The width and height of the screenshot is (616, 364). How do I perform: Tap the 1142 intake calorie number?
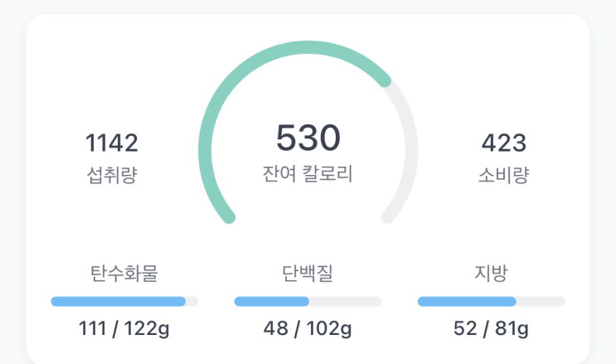(112, 143)
